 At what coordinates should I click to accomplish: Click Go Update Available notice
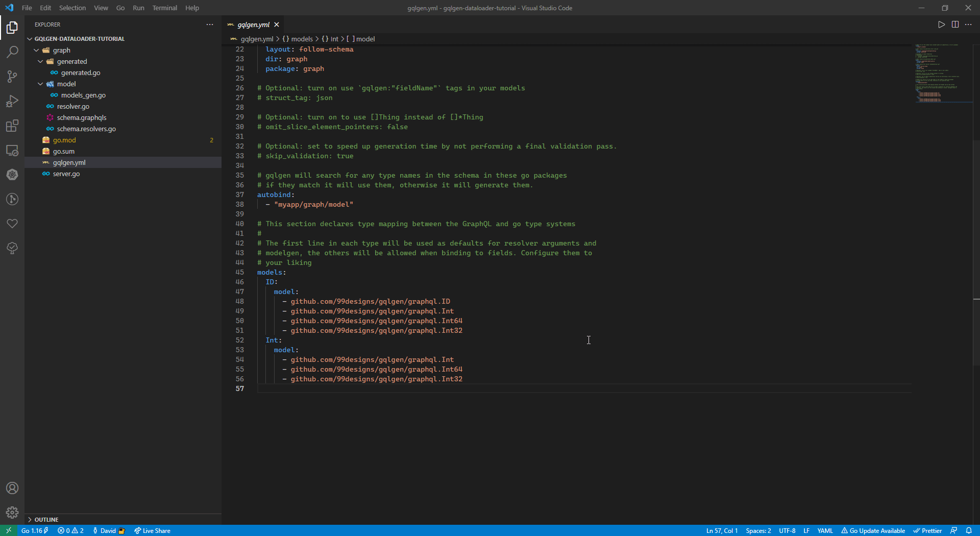[873, 530]
